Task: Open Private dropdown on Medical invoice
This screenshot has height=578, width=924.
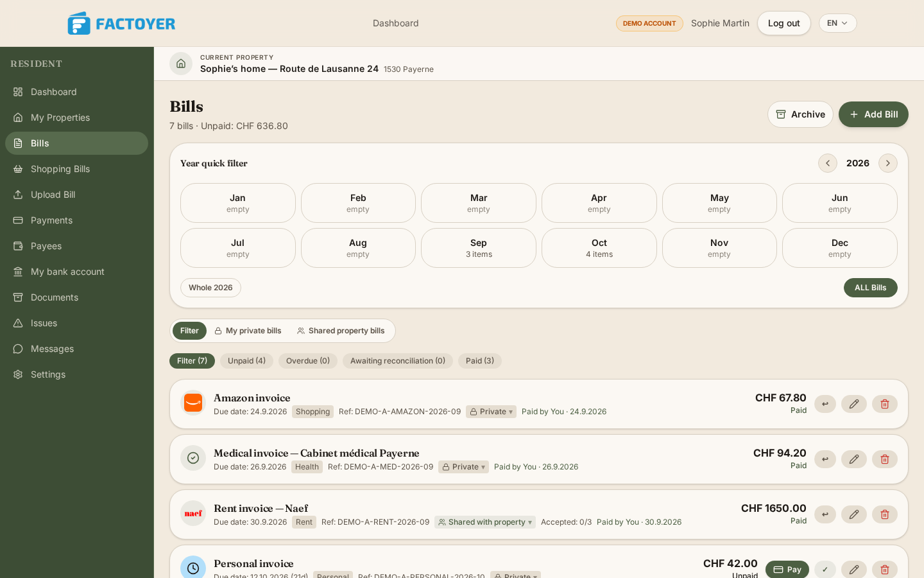Action: pos(464,467)
